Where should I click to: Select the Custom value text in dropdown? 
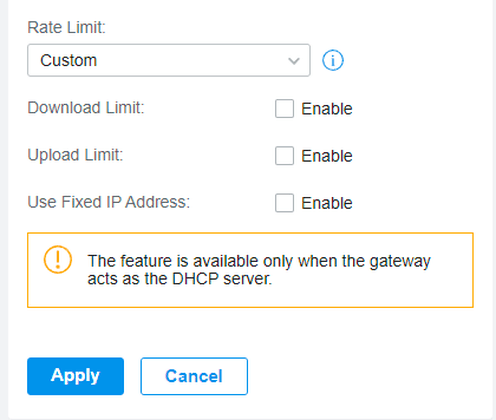pyautogui.click(x=69, y=60)
